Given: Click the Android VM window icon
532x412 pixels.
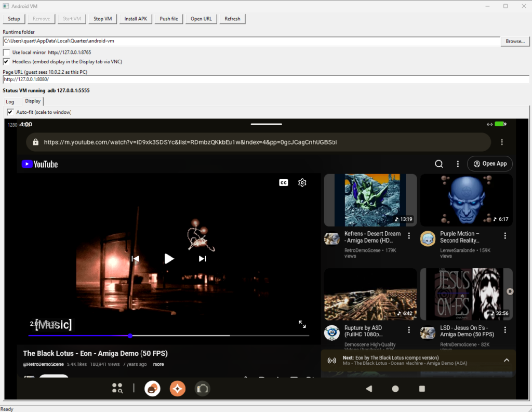Looking at the screenshot, I should 6,6.
